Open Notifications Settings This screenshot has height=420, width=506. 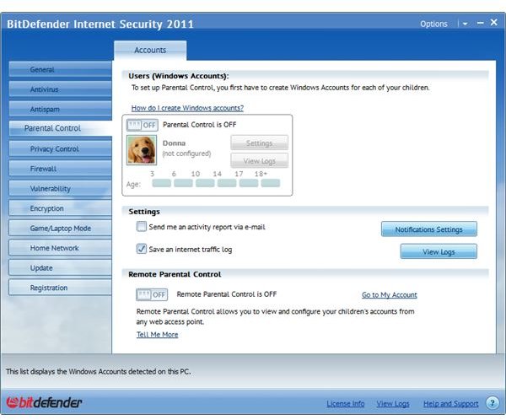[429, 229]
